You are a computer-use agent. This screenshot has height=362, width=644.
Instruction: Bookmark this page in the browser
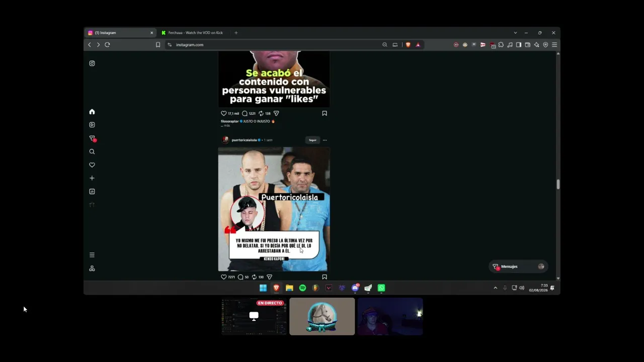tap(158, 45)
